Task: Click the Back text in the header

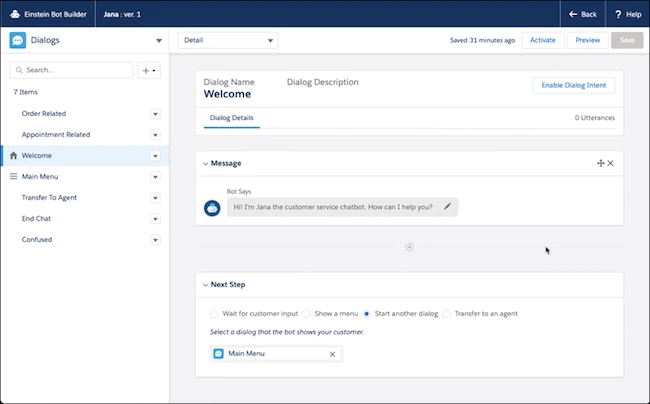Action: 589,15
